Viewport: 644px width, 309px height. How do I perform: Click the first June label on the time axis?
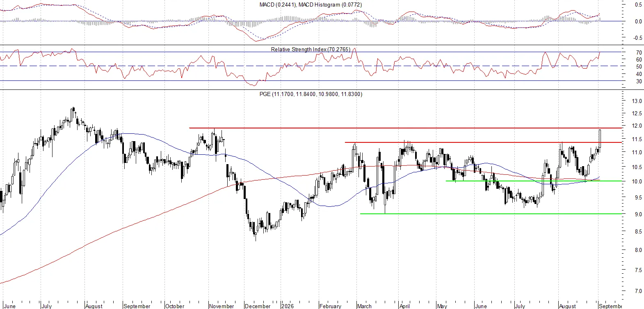point(9,306)
